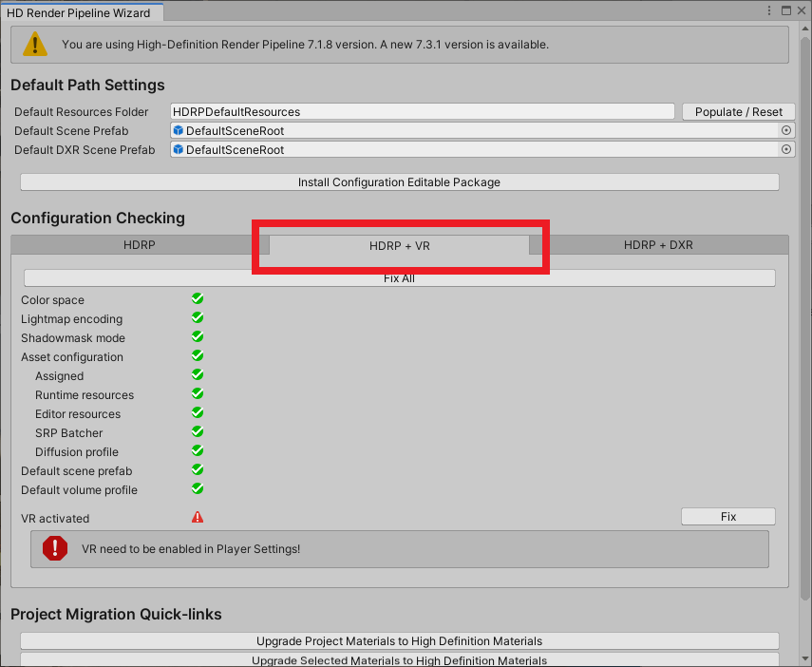Maximize the HD Render Pipeline Wizard window
812x667 pixels.
pos(786,10)
